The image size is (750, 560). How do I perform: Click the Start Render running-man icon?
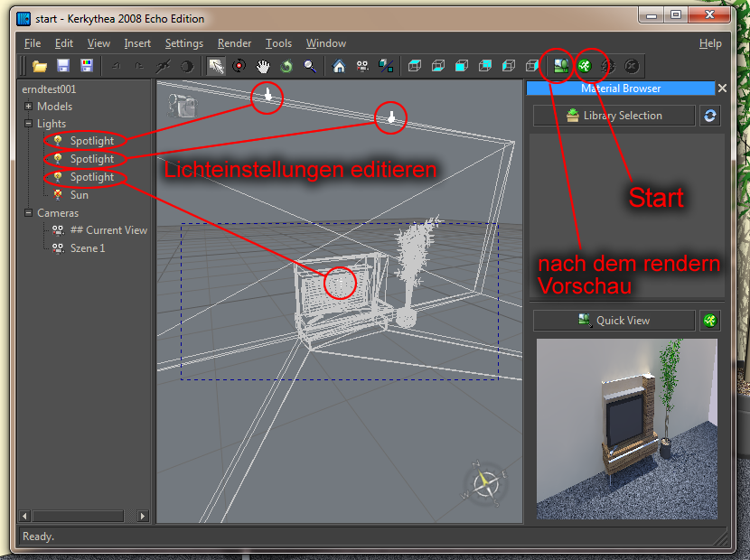[585, 66]
